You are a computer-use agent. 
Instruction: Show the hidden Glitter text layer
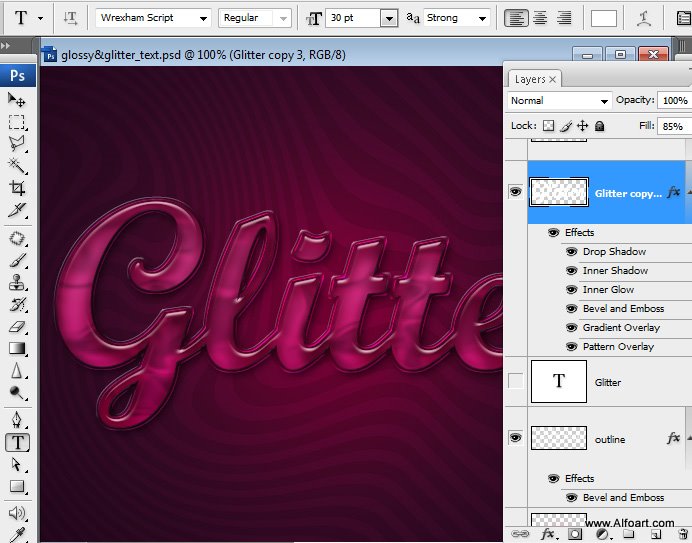(x=516, y=382)
